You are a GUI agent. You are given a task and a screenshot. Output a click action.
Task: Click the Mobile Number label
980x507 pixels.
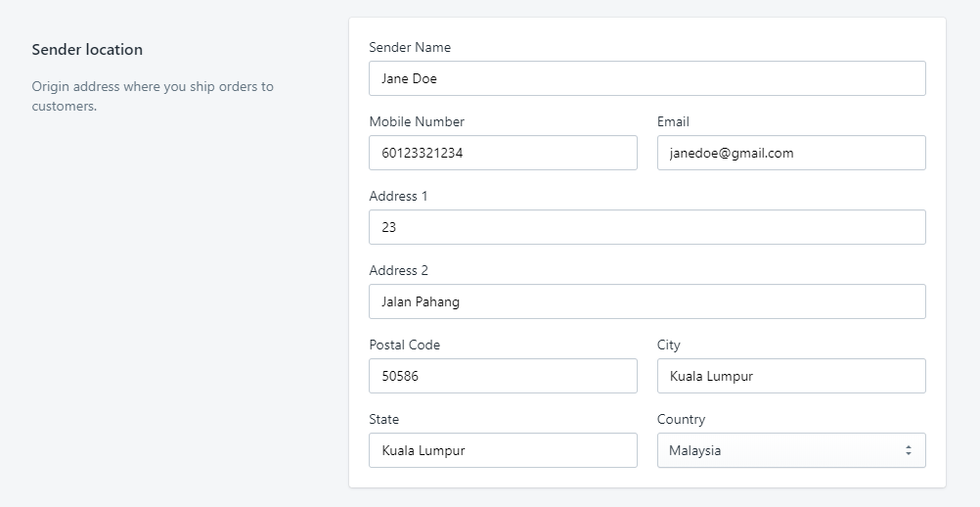click(x=417, y=122)
